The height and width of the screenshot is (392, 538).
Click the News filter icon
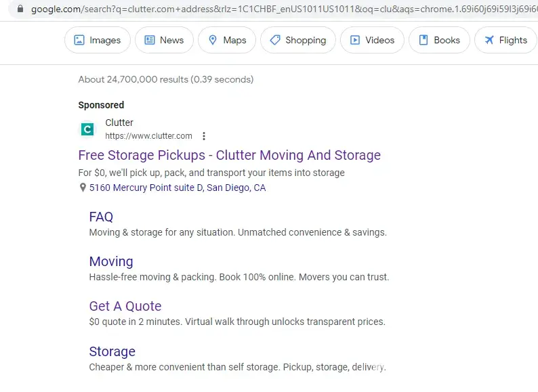(x=150, y=41)
